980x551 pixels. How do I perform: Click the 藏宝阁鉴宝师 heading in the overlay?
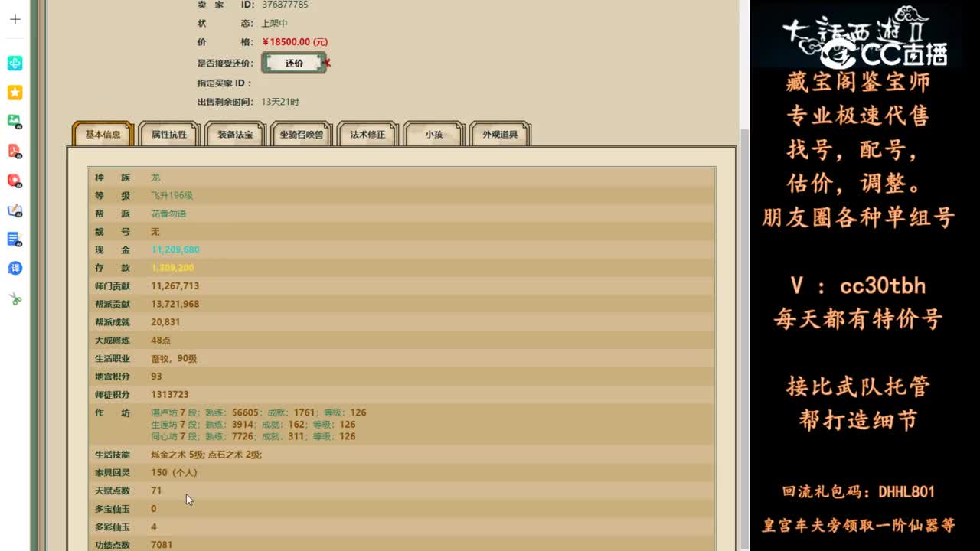[857, 82]
